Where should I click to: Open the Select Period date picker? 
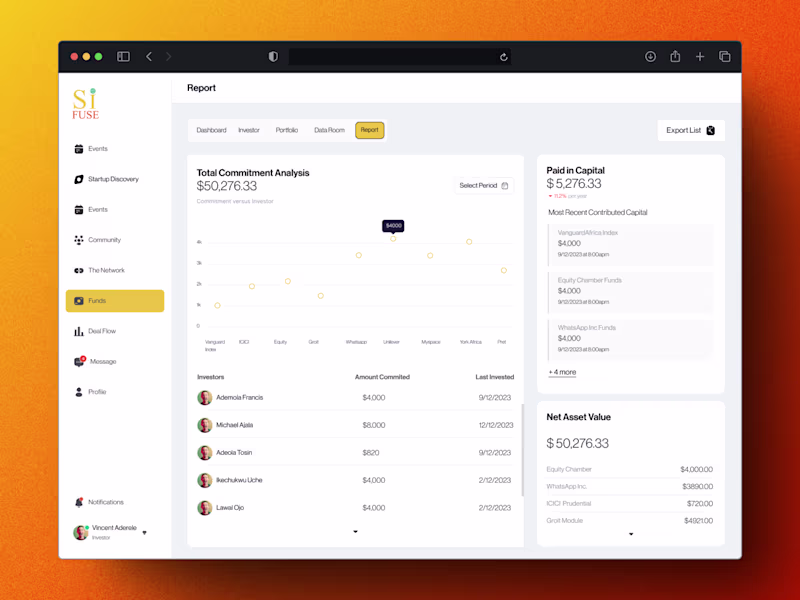point(484,185)
